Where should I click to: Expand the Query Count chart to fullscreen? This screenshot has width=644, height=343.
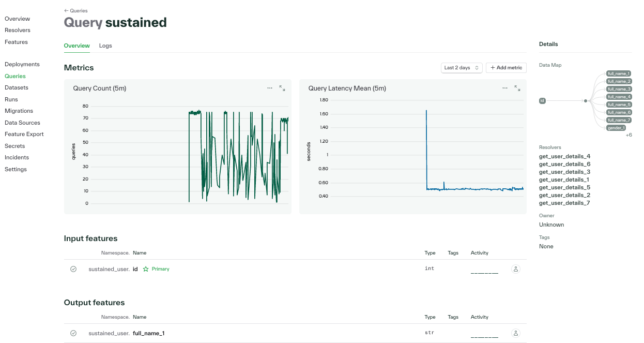tap(282, 88)
